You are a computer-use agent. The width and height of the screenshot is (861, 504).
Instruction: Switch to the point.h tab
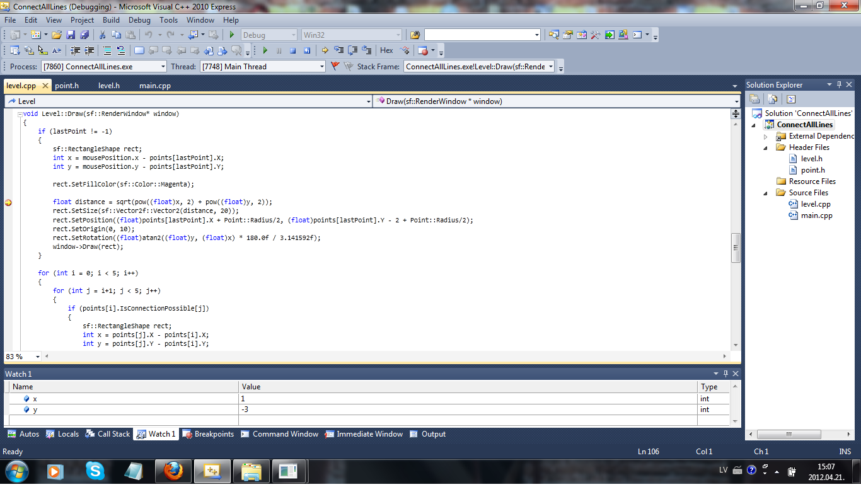click(x=67, y=86)
